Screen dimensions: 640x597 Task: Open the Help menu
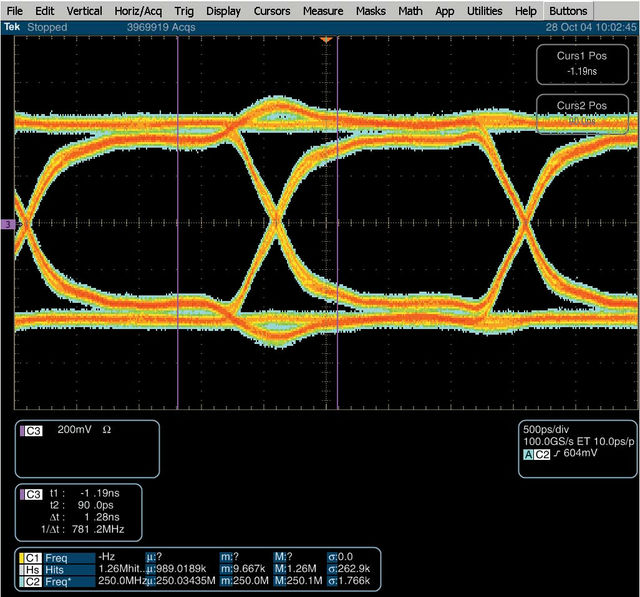pyautogui.click(x=525, y=11)
